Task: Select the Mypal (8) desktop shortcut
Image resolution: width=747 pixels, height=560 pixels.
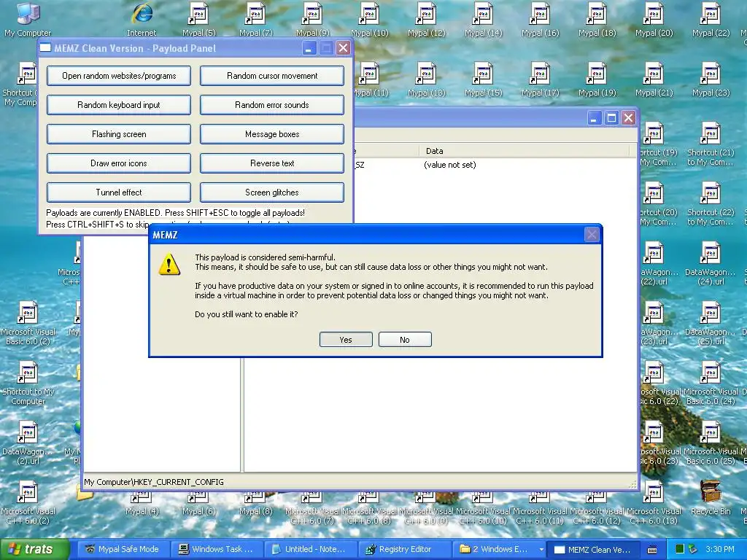Action: (256, 505)
